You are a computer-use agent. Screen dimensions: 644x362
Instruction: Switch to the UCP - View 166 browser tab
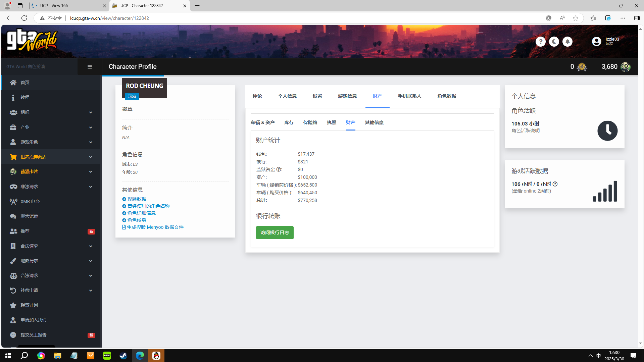(x=69, y=6)
